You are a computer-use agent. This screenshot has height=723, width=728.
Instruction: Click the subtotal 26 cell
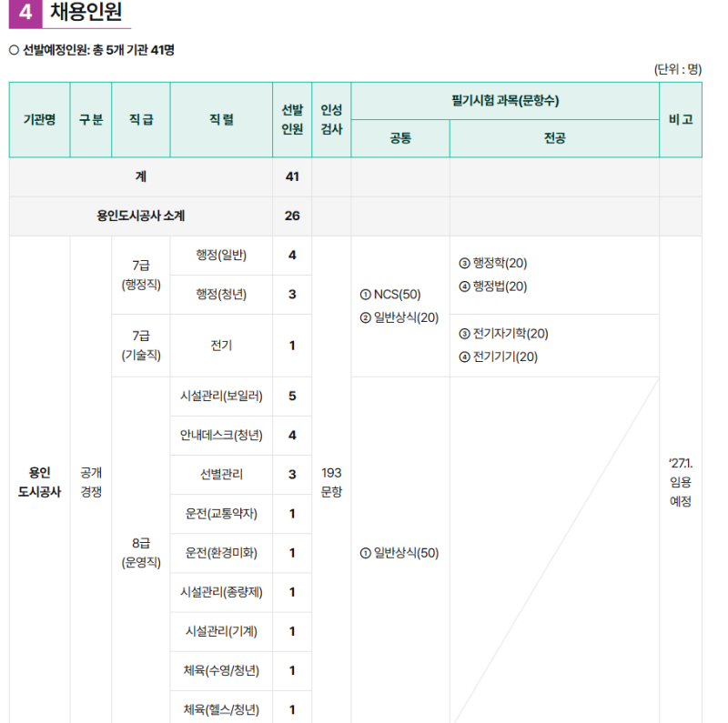pyautogui.click(x=292, y=216)
